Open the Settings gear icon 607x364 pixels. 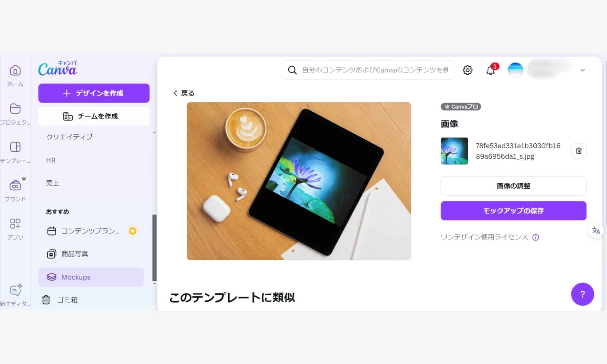click(x=467, y=70)
